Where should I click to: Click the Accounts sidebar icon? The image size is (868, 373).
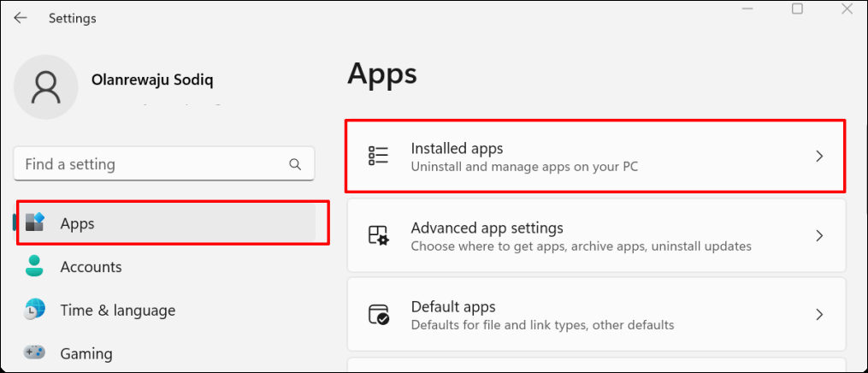point(35,267)
